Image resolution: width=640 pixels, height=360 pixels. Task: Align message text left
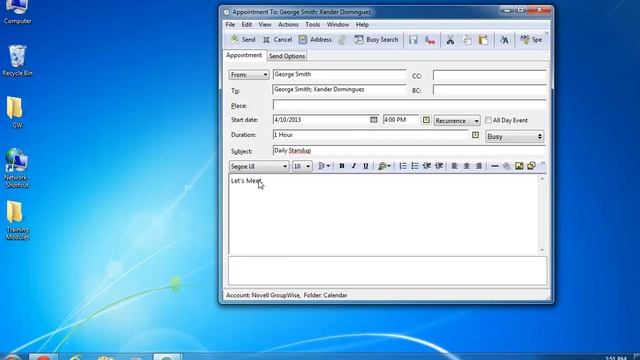(x=454, y=166)
